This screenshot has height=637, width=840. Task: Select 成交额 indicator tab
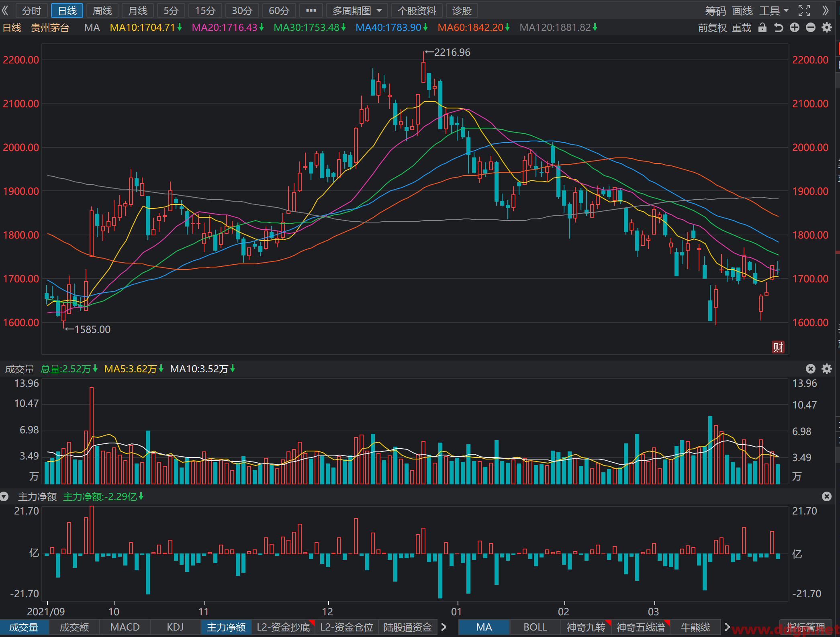[x=74, y=627]
